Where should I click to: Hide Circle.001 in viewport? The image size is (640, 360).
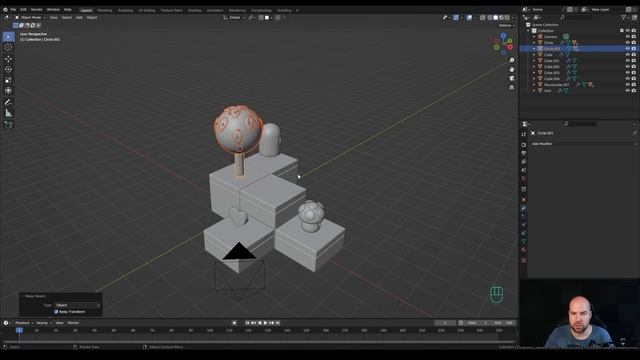click(x=628, y=49)
